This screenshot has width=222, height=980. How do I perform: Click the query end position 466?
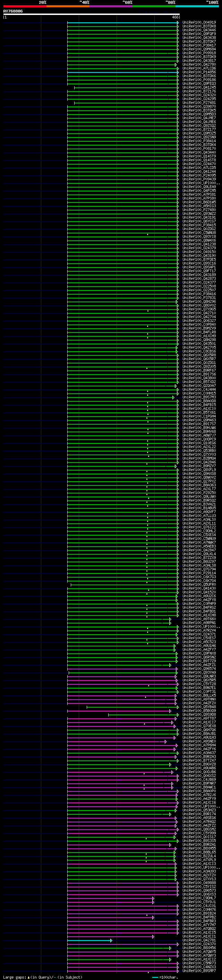tap(175, 17)
